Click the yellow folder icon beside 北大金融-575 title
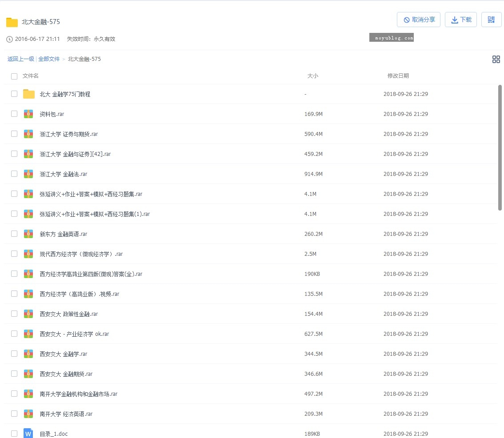Screen dimensions: 504x438 point(12,22)
